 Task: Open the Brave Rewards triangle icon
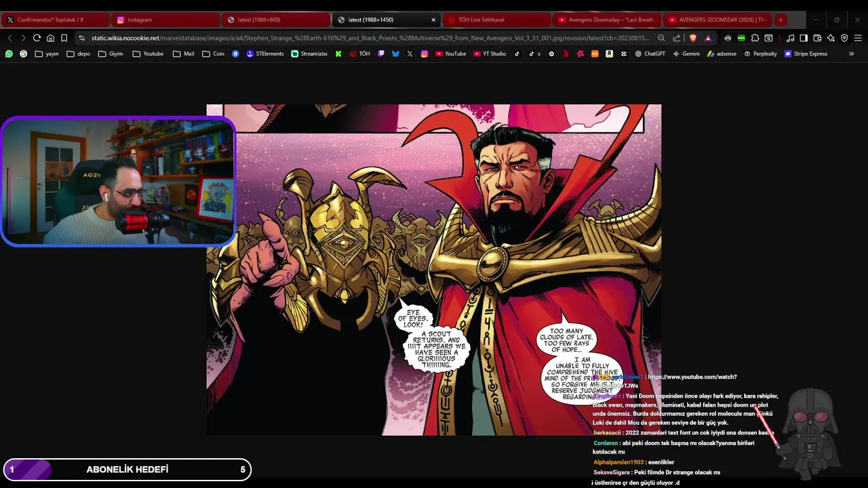pos(708,38)
